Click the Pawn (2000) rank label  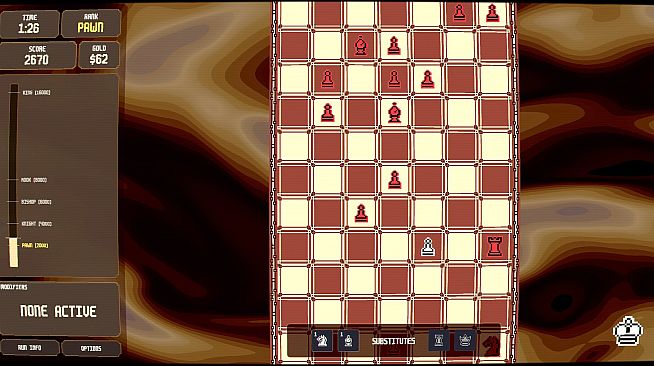pyautogui.click(x=35, y=246)
